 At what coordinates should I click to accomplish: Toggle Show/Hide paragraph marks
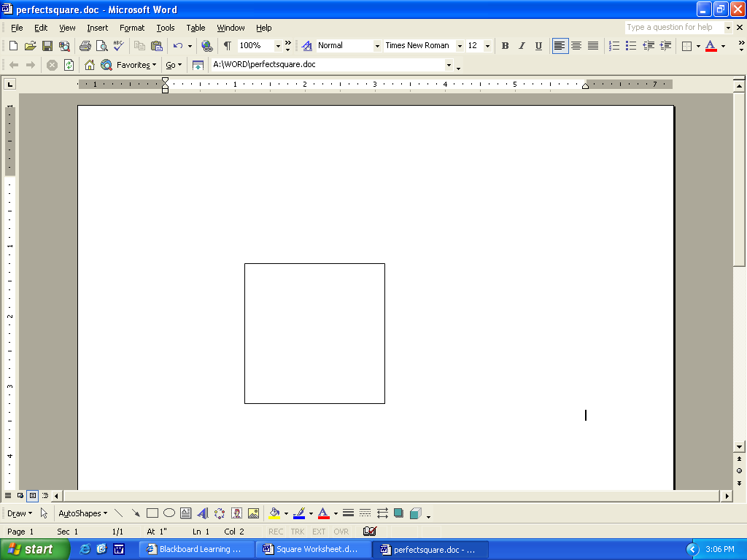pos(228,46)
